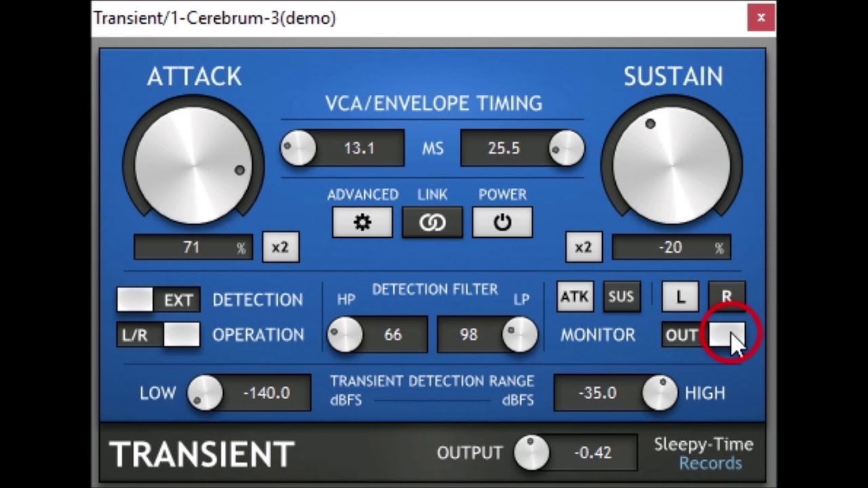Toggle L/R operation switch
Screen dimensions: 868x488
pos(158,335)
